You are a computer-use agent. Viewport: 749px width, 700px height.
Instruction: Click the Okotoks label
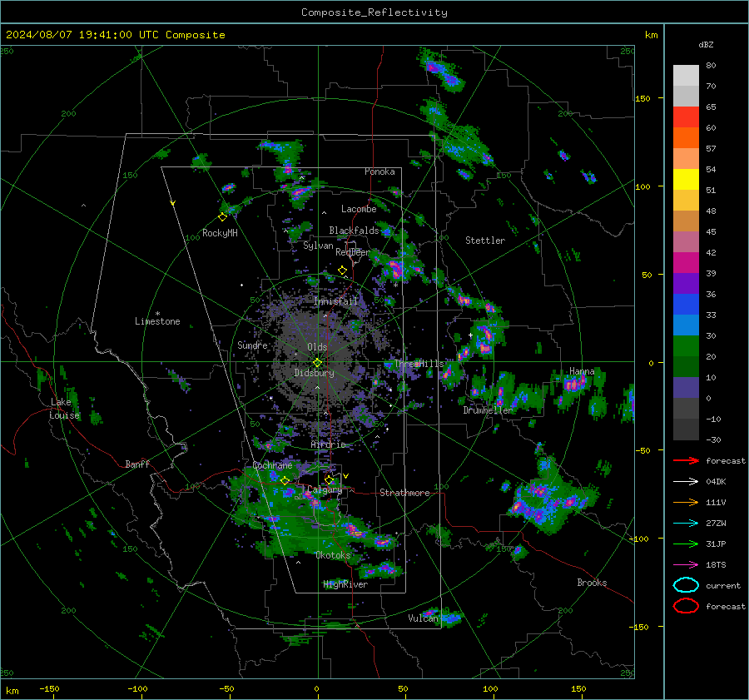tap(333, 555)
